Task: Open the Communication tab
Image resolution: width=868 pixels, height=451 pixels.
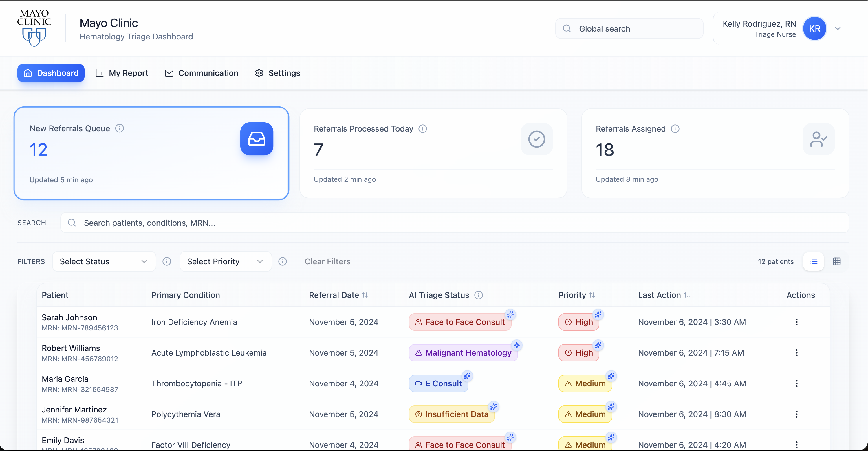Action: (202, 73)
